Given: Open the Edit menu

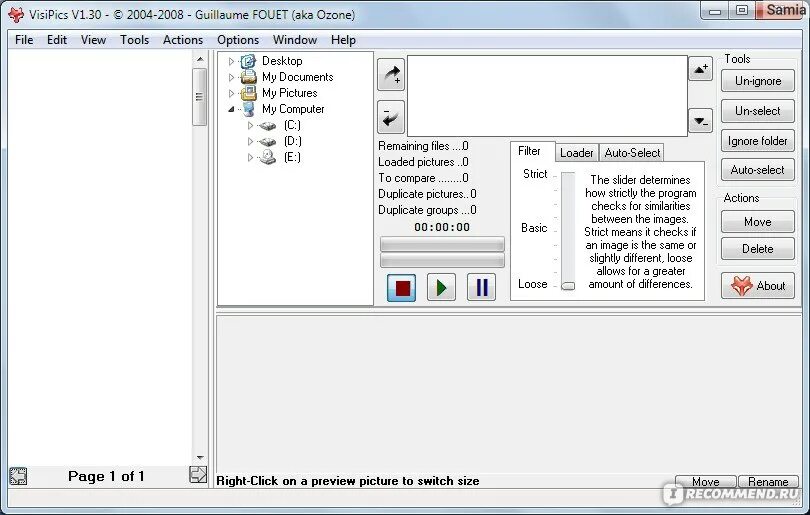Looking at the screenshot, I should pos(57,40).
